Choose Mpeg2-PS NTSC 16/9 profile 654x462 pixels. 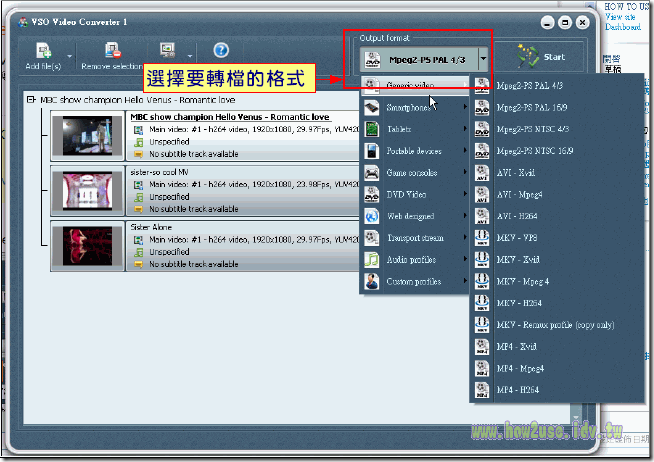557,151
